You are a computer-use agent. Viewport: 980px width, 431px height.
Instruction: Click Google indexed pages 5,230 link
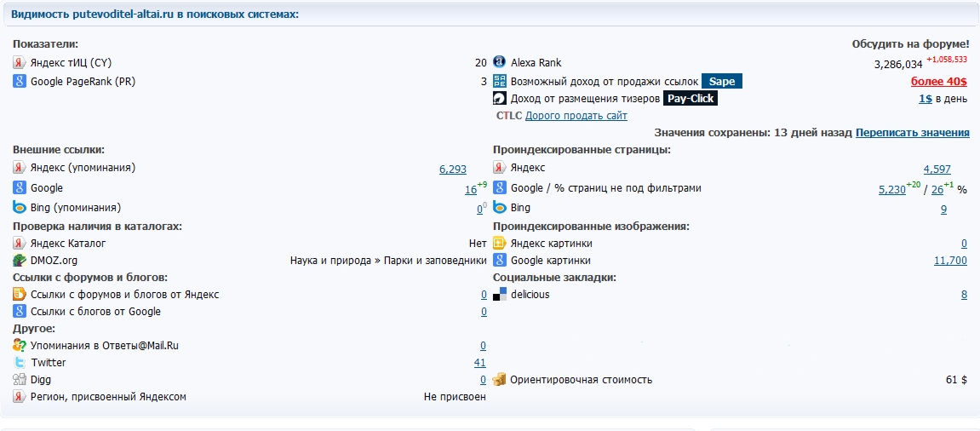(x=891, y=190)
